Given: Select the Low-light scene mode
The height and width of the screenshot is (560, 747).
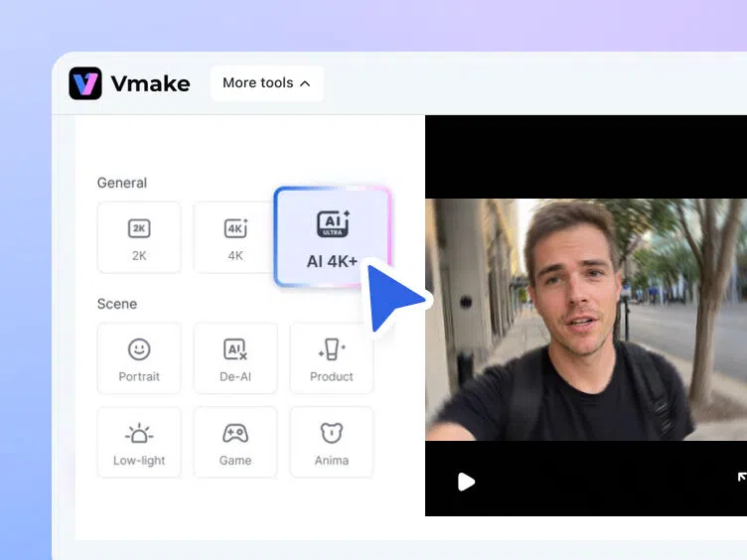Looking at the screenshot, I should pos(139,443).
